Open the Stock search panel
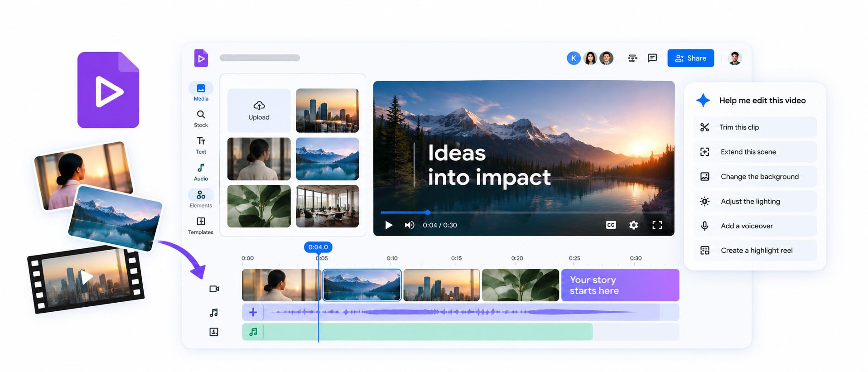This screenshot has height=372, width=868. tap(201, 119)
